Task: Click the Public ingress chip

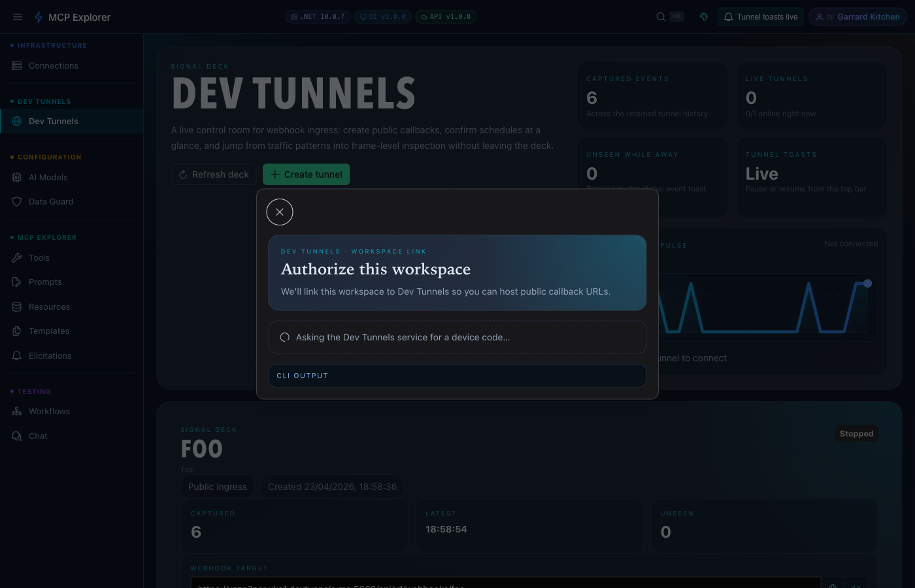Action: tap(218, 487)
